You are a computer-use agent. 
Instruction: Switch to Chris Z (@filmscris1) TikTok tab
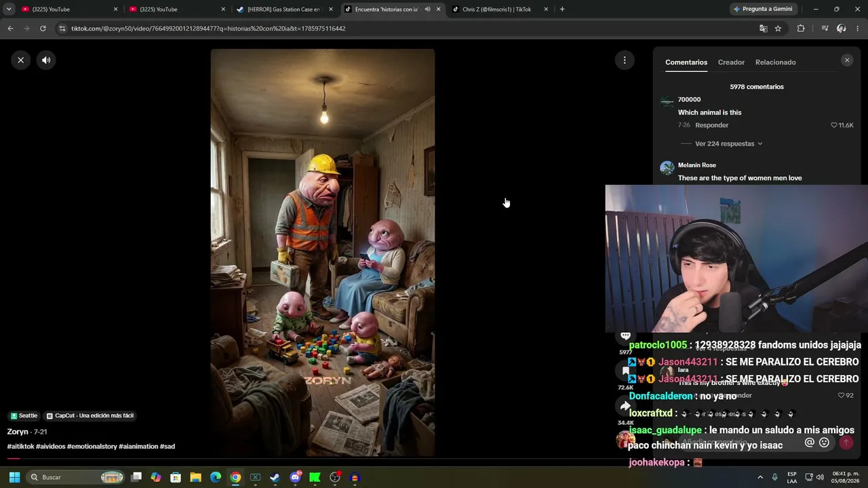pos(500,9)
